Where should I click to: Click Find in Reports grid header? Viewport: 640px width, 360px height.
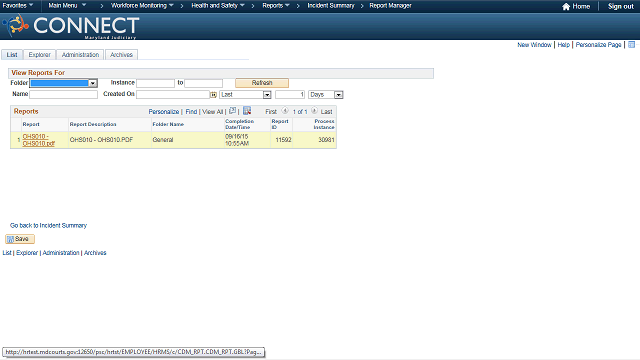191,111
